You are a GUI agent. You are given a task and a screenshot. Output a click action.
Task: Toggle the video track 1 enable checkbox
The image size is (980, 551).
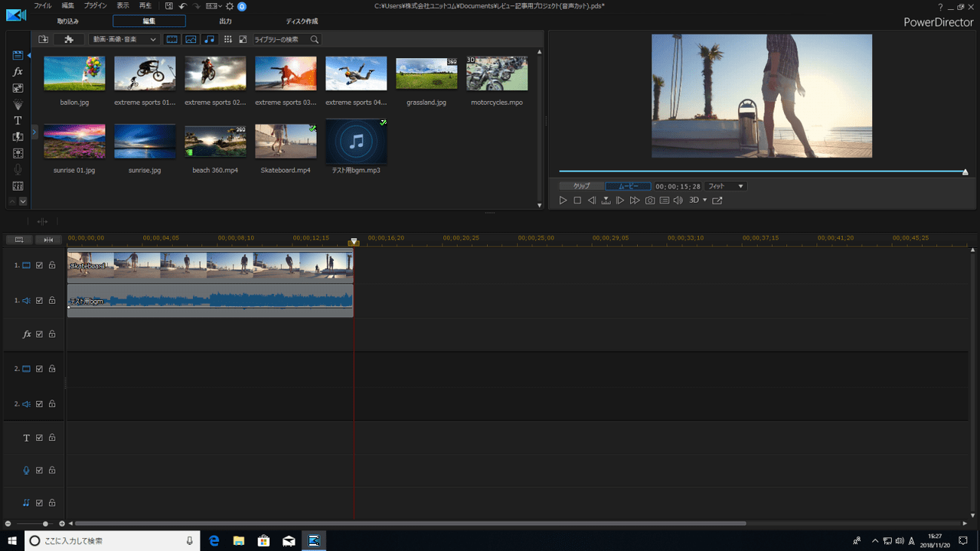(x=40, y=266)
